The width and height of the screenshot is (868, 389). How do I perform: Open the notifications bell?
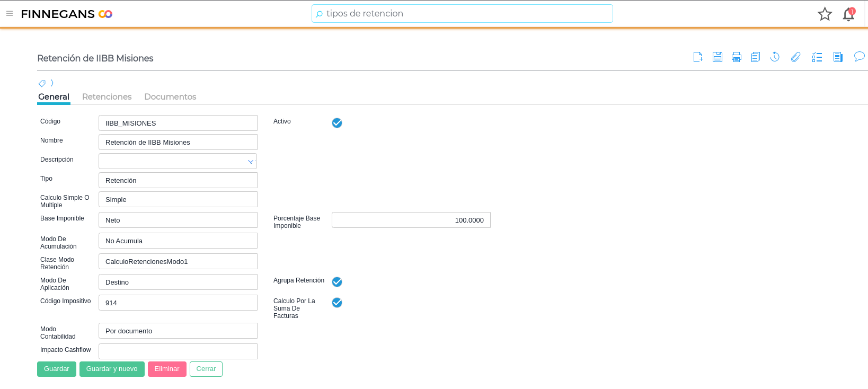[848, 14]
